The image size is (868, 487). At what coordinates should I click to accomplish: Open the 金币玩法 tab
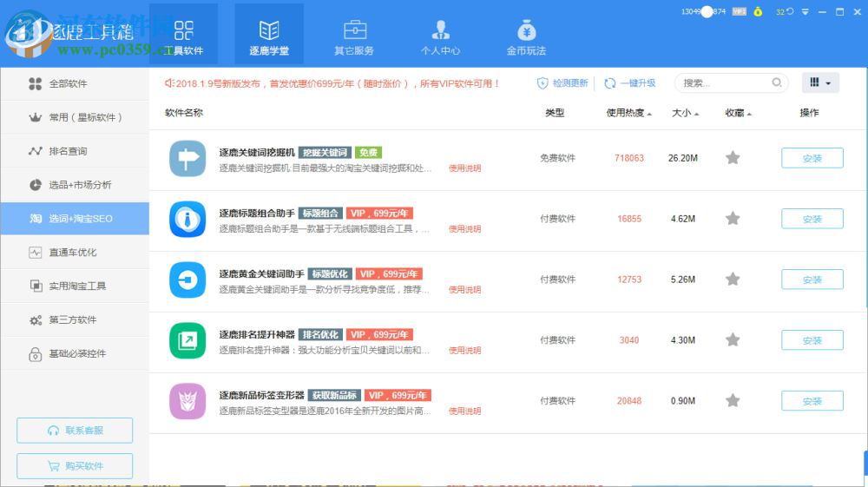click(x=527, y=38)
